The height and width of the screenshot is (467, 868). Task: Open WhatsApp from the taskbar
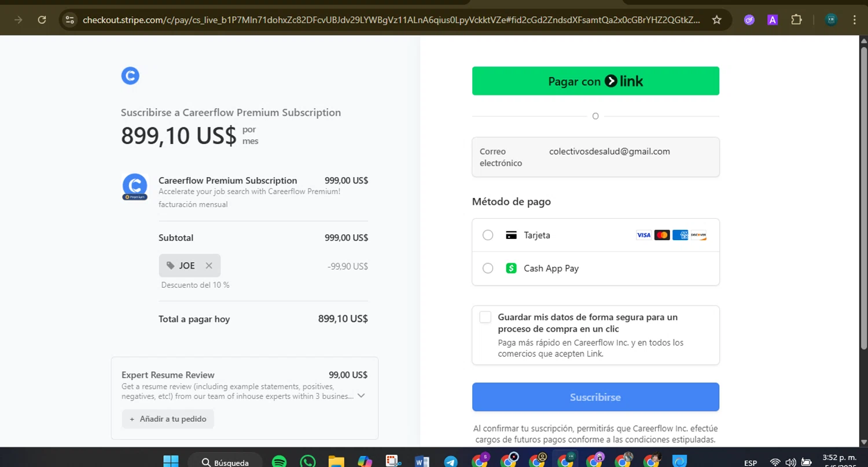(308, 461)
